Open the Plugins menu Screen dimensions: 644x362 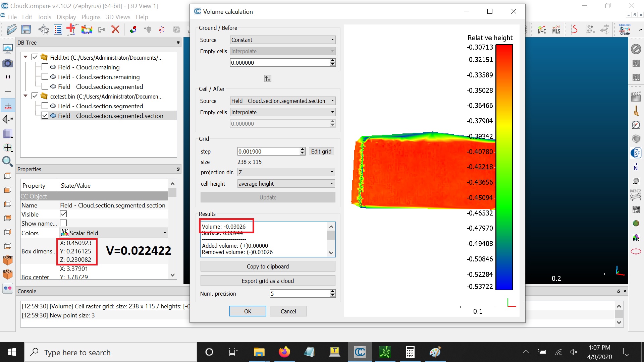(91, 17)
